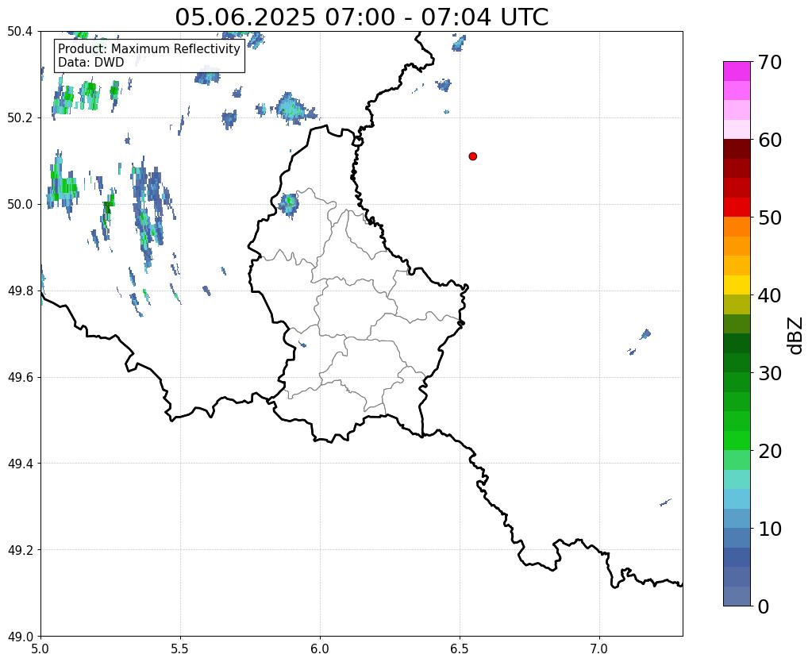Click latitude axis label 50.4
The height and width of the screenshot is (662, 812).
pos(20,32)
